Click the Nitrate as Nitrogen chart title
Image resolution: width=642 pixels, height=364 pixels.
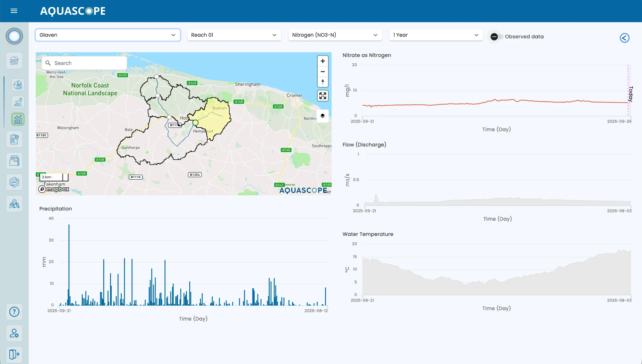pos(366,55)
